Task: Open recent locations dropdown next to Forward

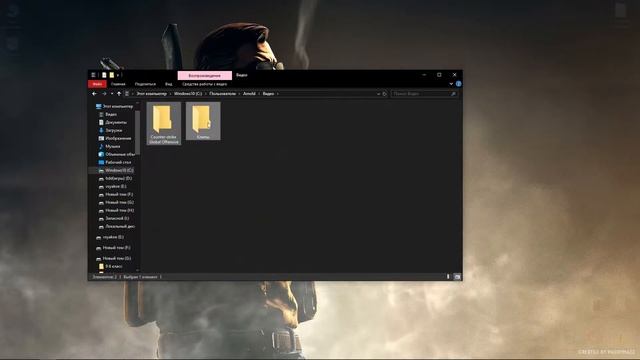Action: 112,94
